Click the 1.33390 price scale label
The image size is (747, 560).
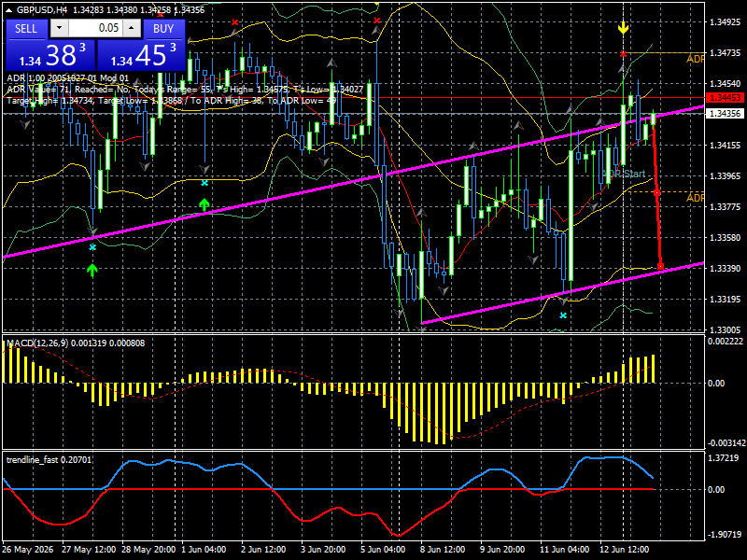click(726, 269)
